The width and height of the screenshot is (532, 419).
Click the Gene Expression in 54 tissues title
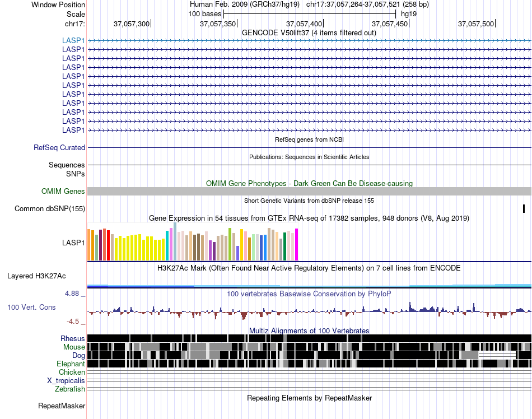(x=309, y=218)
